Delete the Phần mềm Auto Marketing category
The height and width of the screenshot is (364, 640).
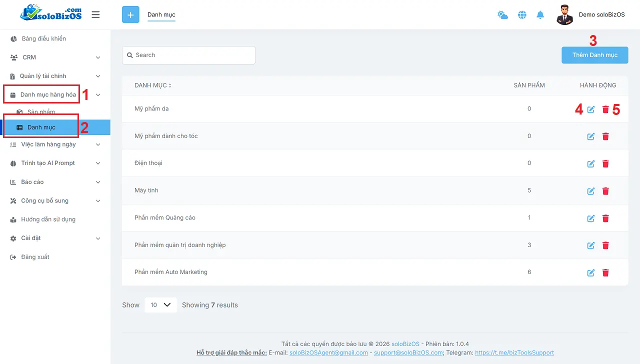(x=605, y=273)
